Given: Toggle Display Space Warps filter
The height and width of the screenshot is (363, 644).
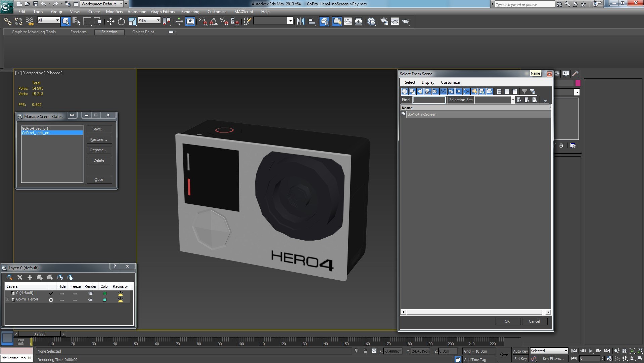Looking at the screenshot, I should pyautogui.click(x=443, y=91).
